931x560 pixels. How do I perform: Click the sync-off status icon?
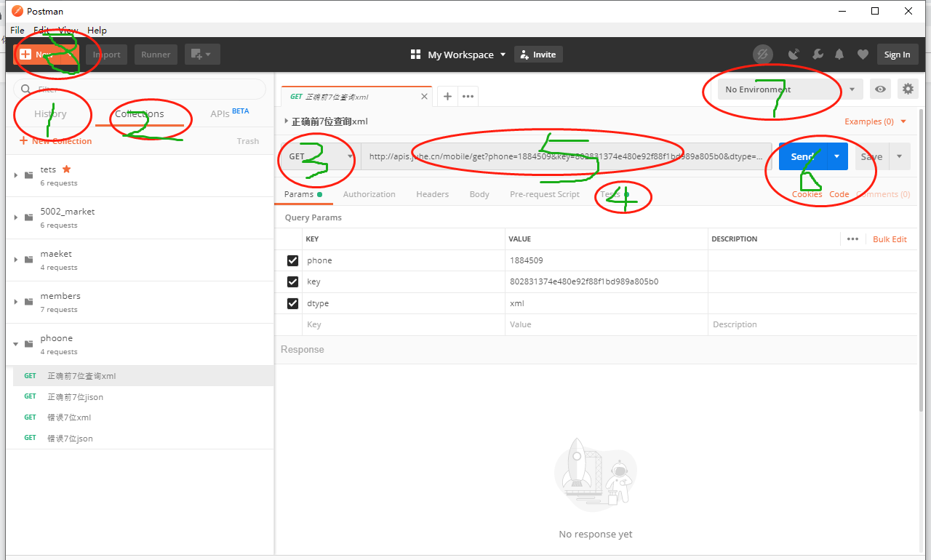click(x=762, y=55)
